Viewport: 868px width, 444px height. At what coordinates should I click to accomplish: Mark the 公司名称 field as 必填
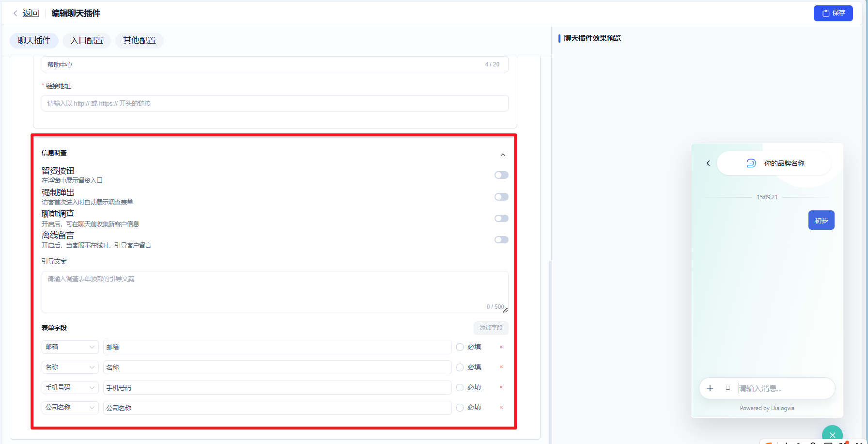[x=460, y=408]
